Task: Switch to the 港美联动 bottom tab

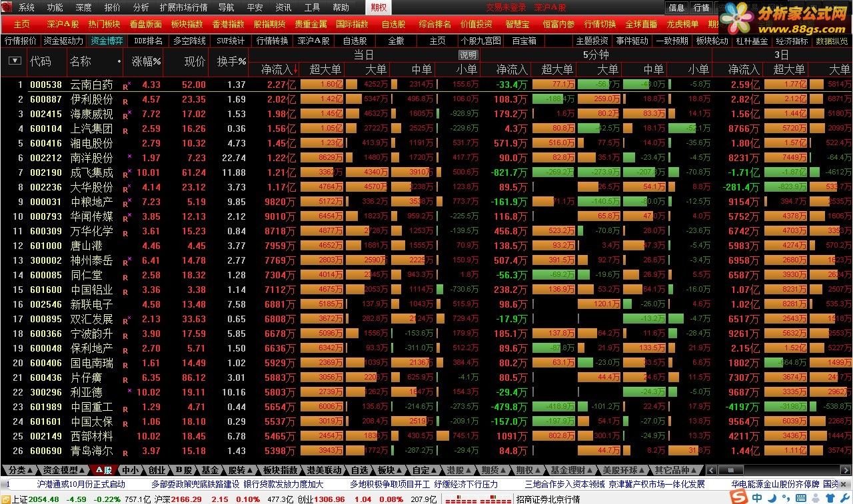Action: (x=325, y=470)
